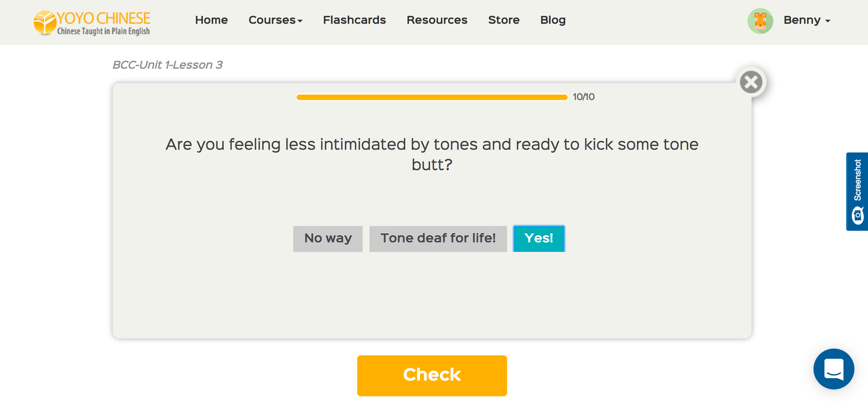This screenshot has height=403, width=868.
Task: Open the Benny account dropdown
Action: click(807, 20)
